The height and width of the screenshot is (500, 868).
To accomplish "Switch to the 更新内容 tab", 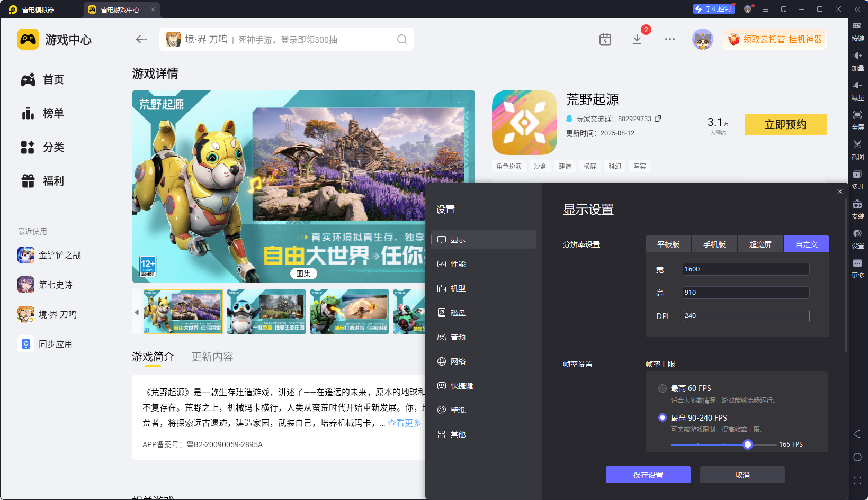I will pyautogui.click(x=212, y=357).
